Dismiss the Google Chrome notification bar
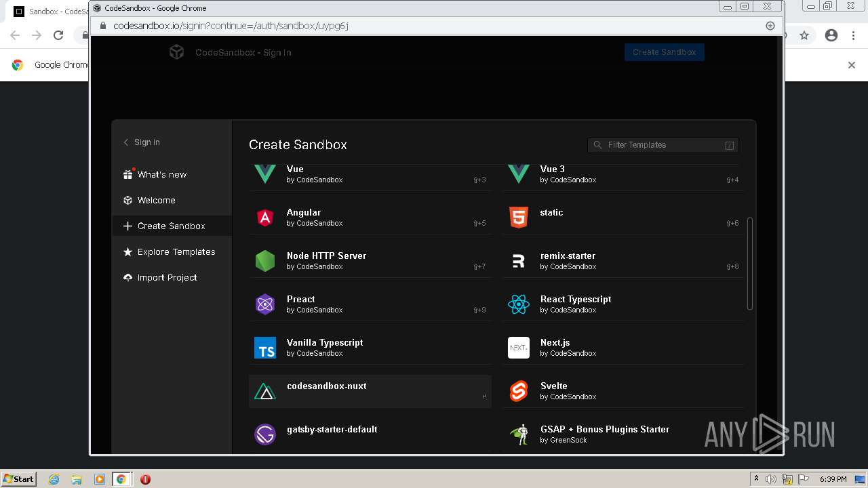This screenshot has width=868, height=488. click(x=852, y=65)
